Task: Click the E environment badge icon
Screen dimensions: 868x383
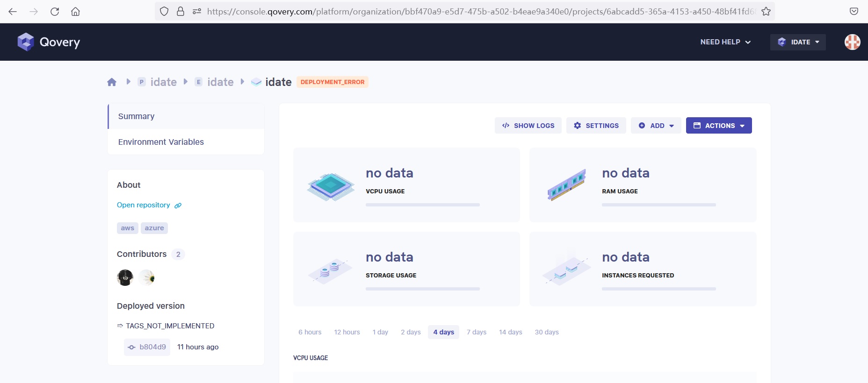Action: pos(198,82)
